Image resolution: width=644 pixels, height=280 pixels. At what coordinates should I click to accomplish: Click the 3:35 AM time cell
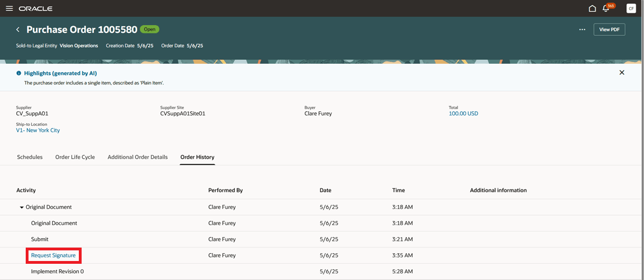[402, 255]
